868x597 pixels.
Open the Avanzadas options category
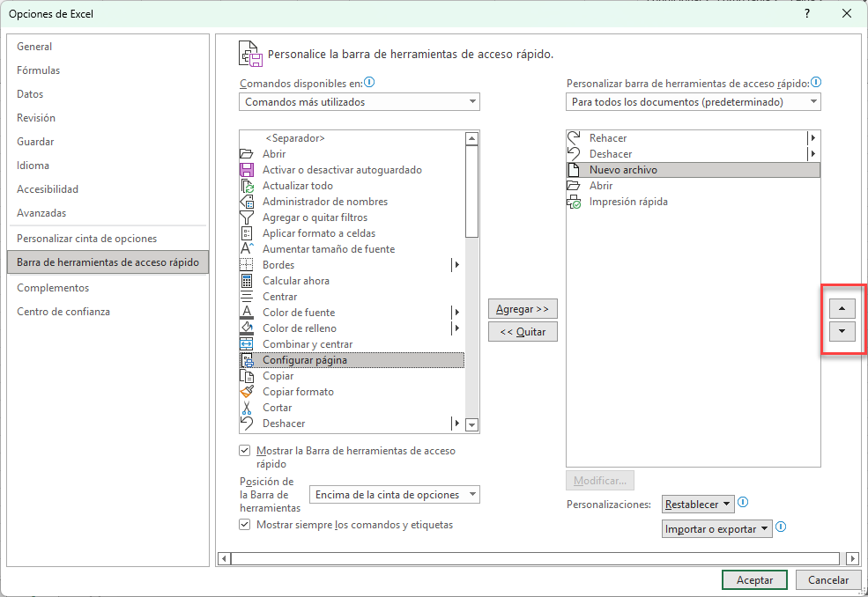[108, 213]
